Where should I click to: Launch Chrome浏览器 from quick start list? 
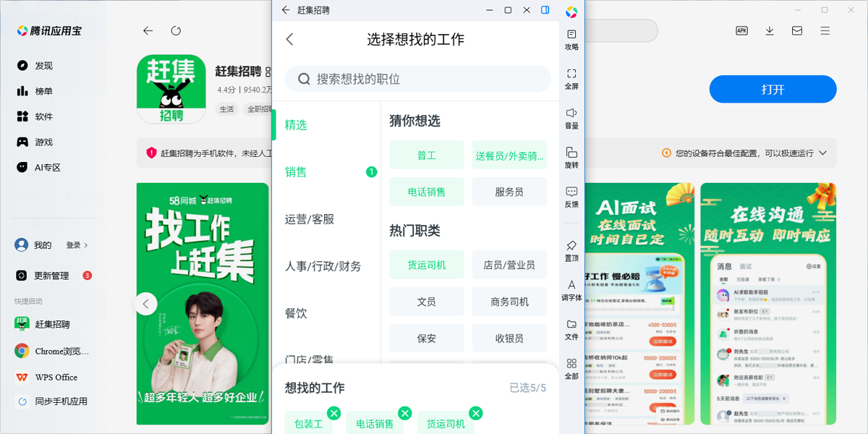[x=53, y=351]
